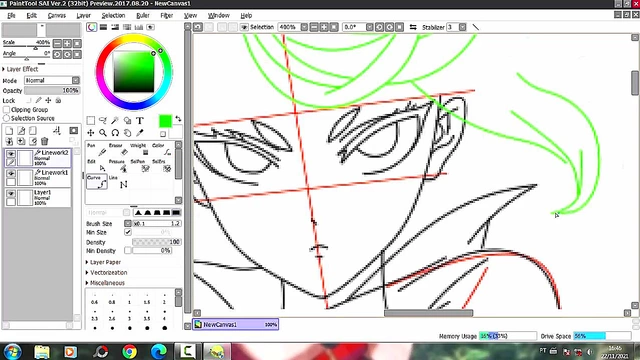
Task: Select brush size preset 1.5
Action: (147, 300)
